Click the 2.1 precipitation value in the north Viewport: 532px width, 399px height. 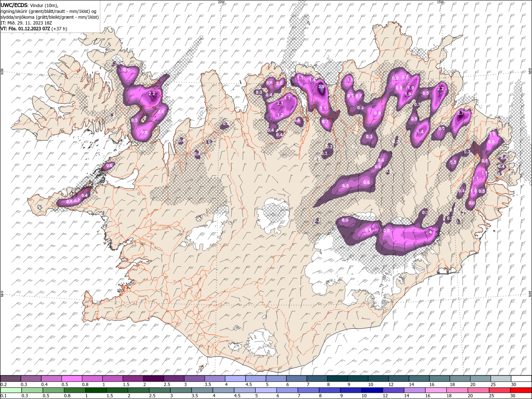pyautogui.click(x=280, y=103)
